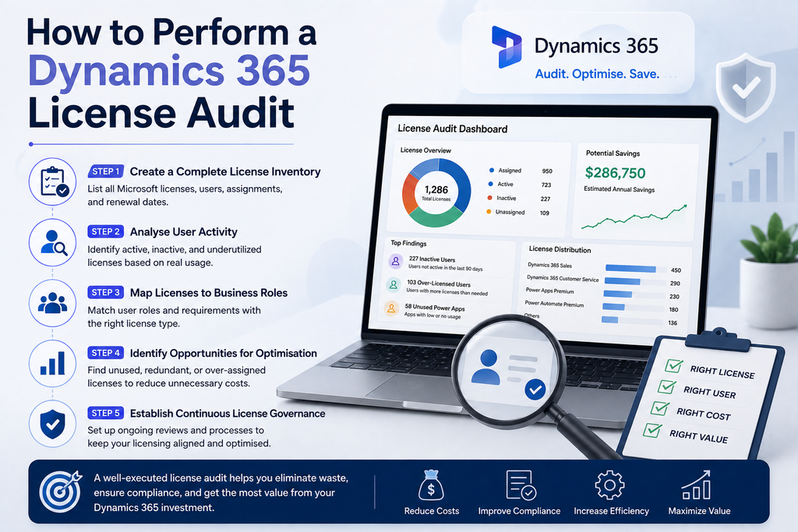
Task: Click the License Distribution section title
Action: point(560,249)
